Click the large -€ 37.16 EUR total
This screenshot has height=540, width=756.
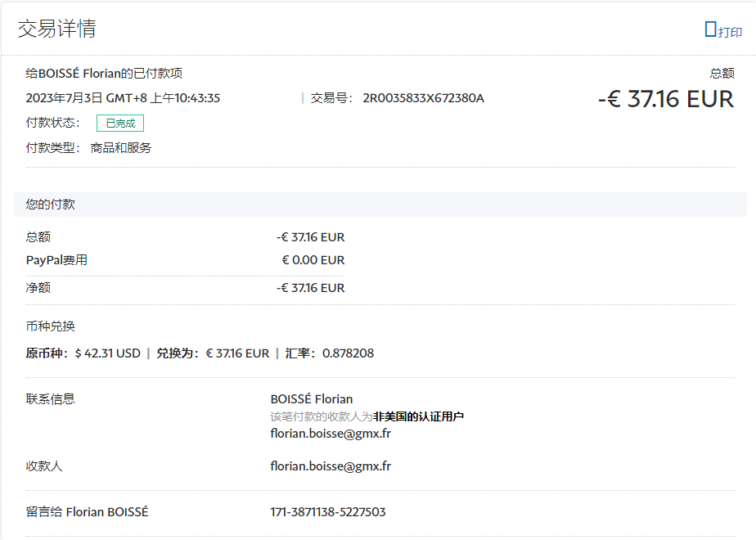(x=666, y=99)
